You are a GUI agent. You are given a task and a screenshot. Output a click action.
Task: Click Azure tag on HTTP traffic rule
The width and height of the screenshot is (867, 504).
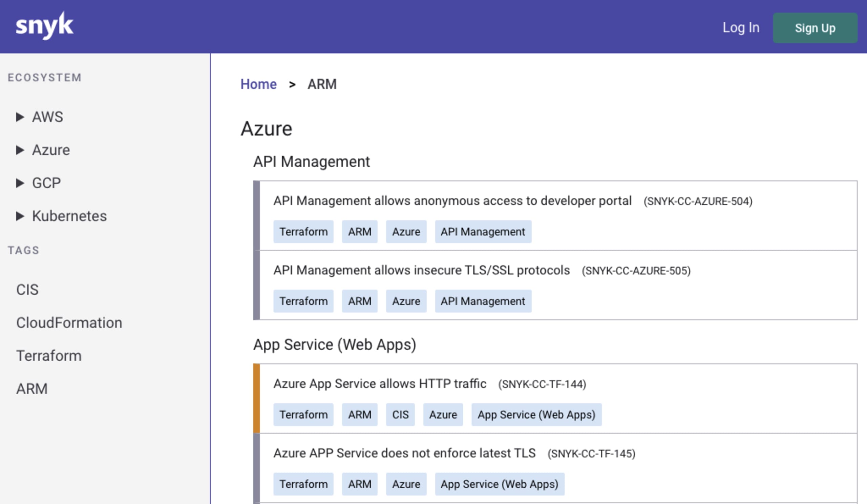click(443, 415)
